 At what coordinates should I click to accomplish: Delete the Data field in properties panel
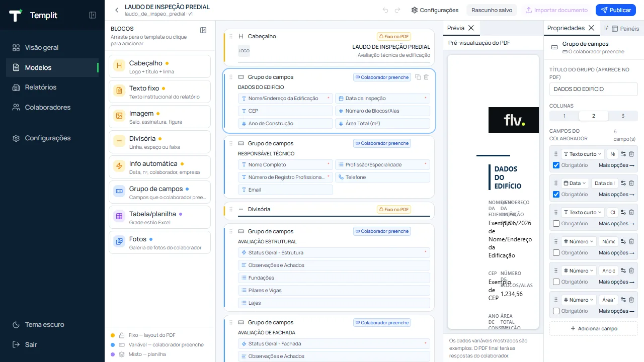(x=631, y=184)
